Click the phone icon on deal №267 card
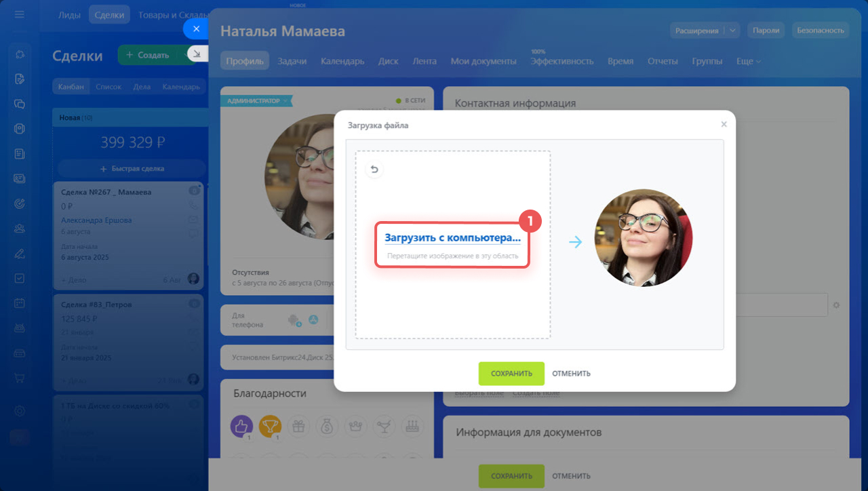 193,205
